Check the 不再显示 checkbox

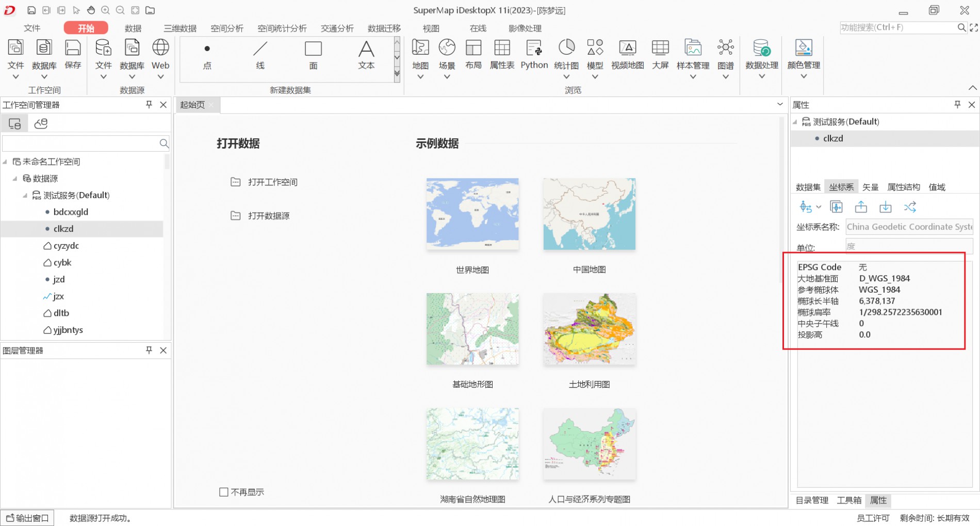click(x=224, y=492)
